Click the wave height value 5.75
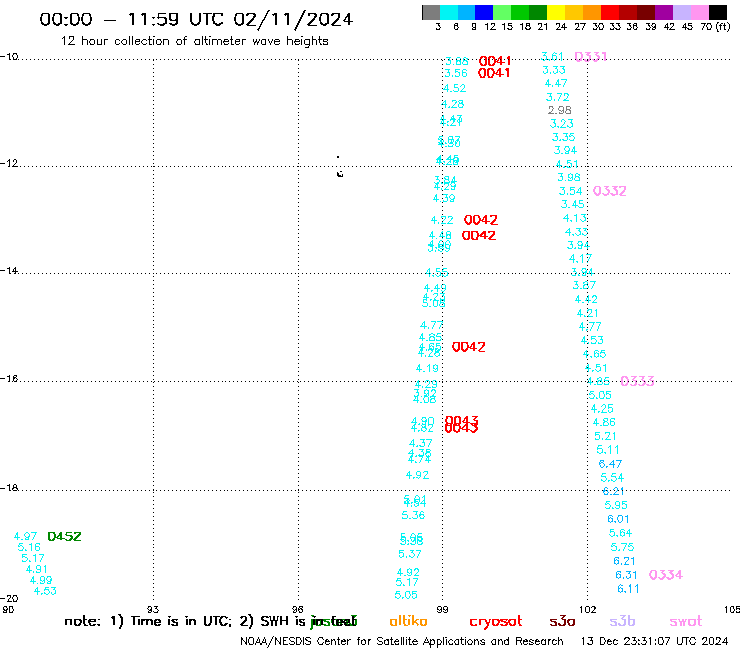740x650 pixels. [x=622, y=548]
